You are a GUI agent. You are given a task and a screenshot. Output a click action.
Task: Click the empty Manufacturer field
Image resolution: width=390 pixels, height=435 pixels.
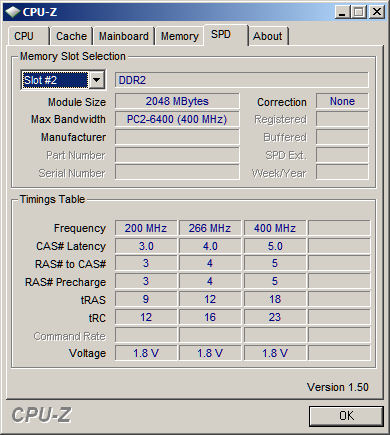click(x=177, y=137)
